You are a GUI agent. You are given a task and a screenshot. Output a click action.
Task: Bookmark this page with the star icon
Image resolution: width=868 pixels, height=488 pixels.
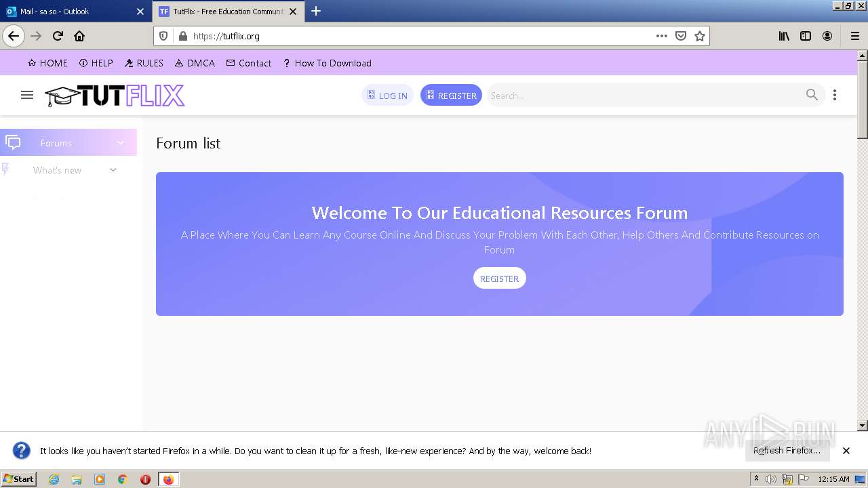(700, 36)
